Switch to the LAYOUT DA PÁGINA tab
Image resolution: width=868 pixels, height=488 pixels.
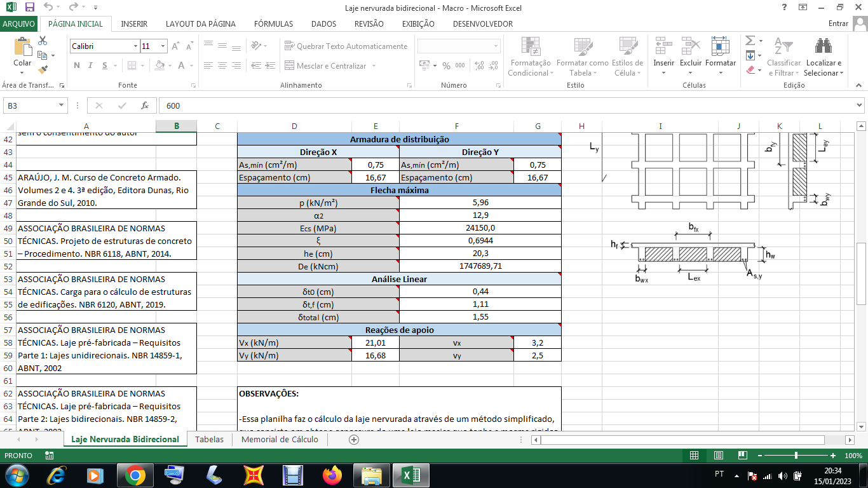[x=201, y=24]
